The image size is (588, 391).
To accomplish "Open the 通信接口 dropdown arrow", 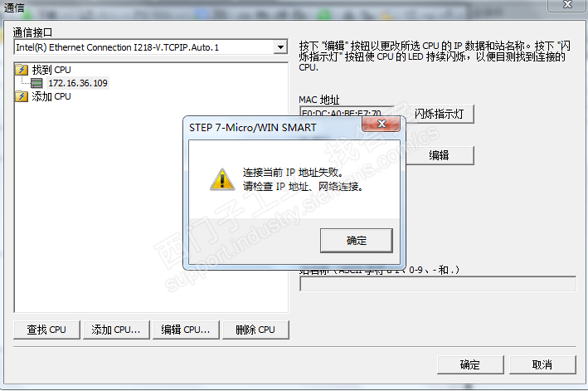I will (280, 47).
